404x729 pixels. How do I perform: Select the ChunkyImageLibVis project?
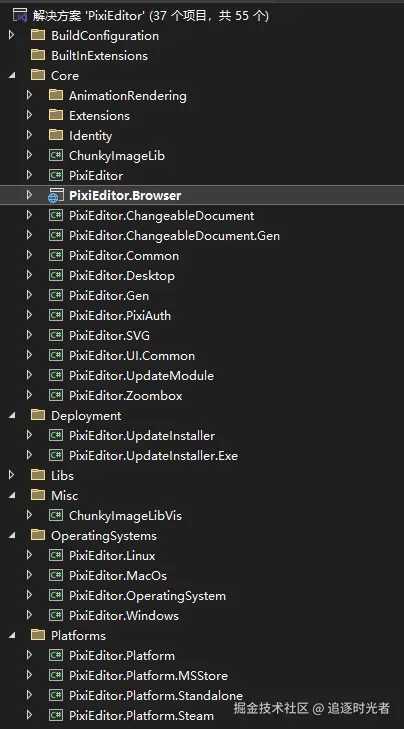point(125,516)
